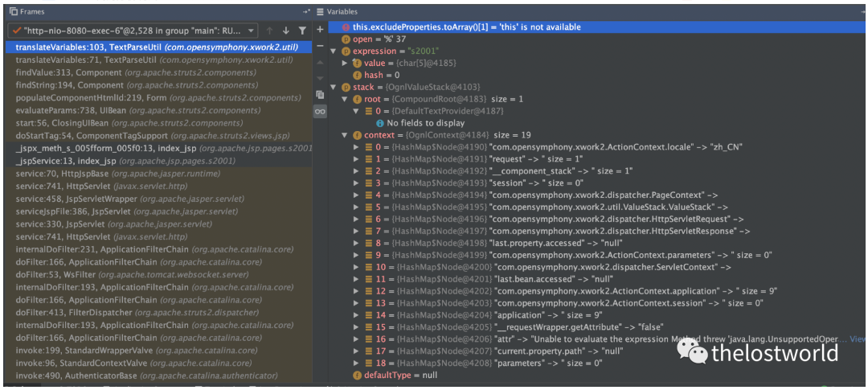The image size is (868, 390).
Task: Collapse the expression variable node
Action: [x=334, y=51]
